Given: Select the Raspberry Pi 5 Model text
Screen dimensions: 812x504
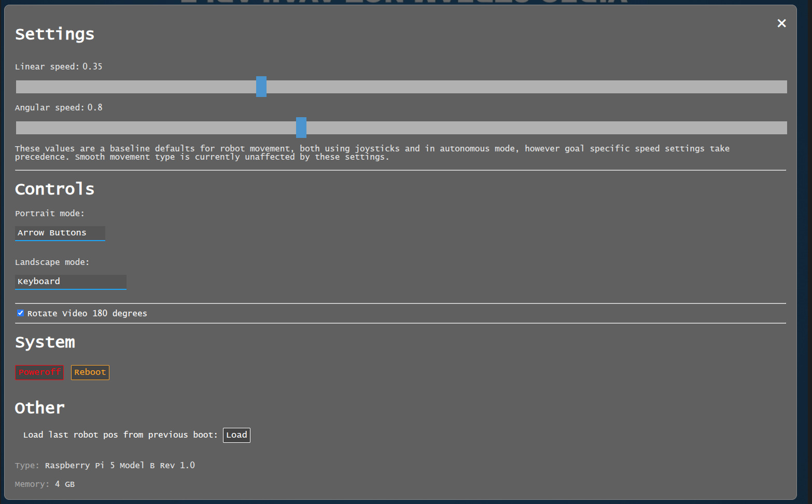Looking at the screenshot, I should (x=120, y=465).
